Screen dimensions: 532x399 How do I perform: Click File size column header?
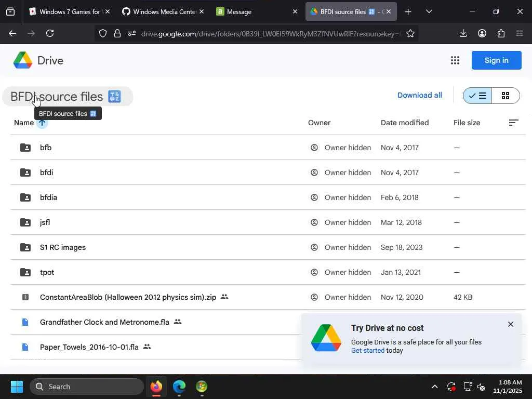click(467, 123)
